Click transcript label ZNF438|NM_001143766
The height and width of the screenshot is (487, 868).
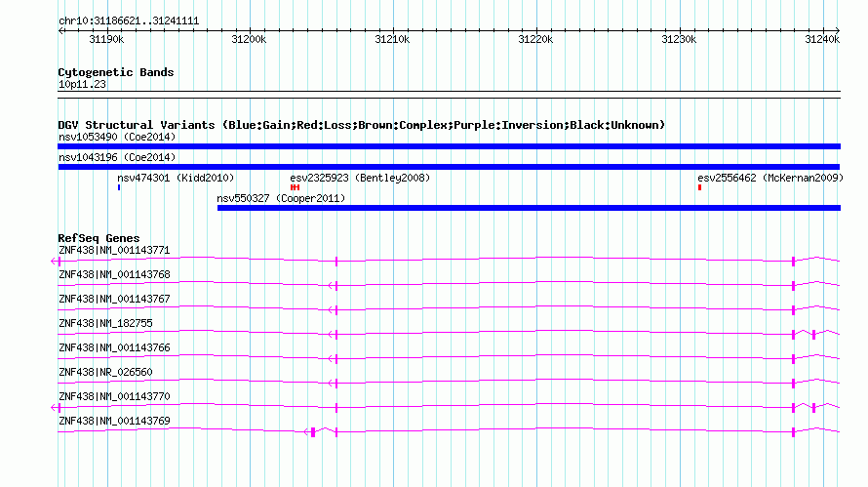pos(114,348)
